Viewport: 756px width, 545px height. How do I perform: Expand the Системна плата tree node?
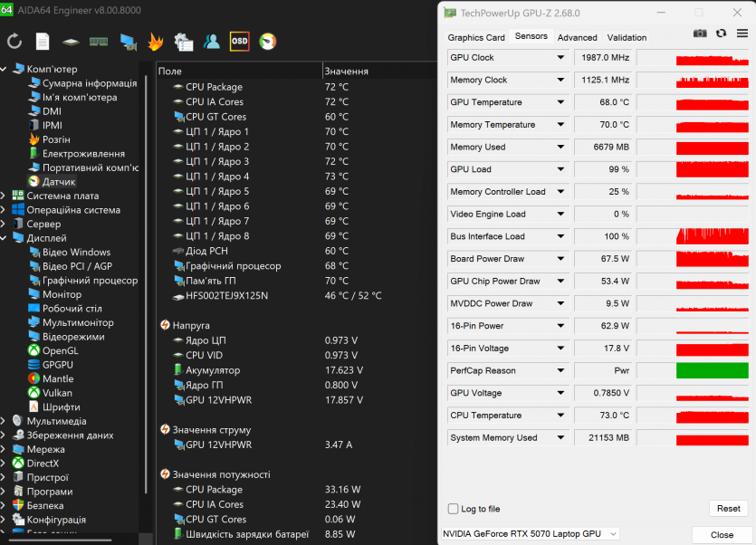tap(5, 196)
